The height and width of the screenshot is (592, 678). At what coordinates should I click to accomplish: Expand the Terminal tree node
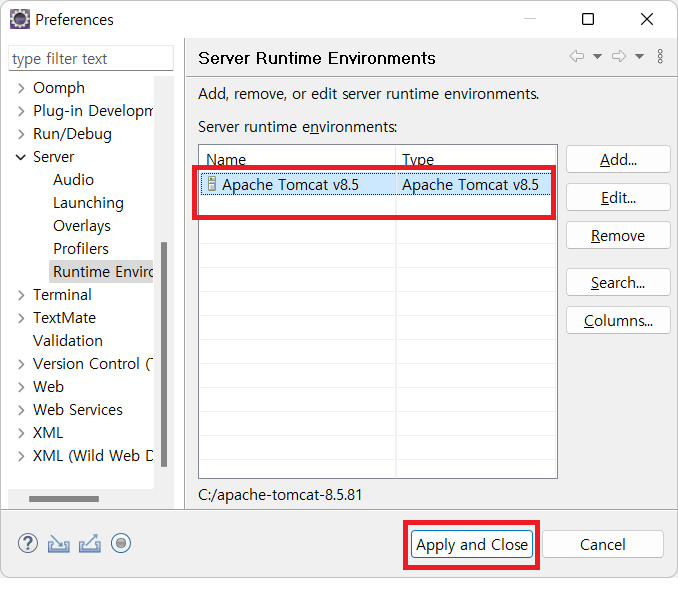pos(21,295)
